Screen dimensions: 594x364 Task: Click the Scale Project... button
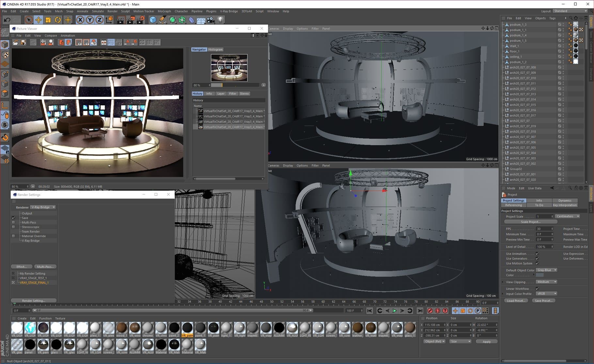531,222
